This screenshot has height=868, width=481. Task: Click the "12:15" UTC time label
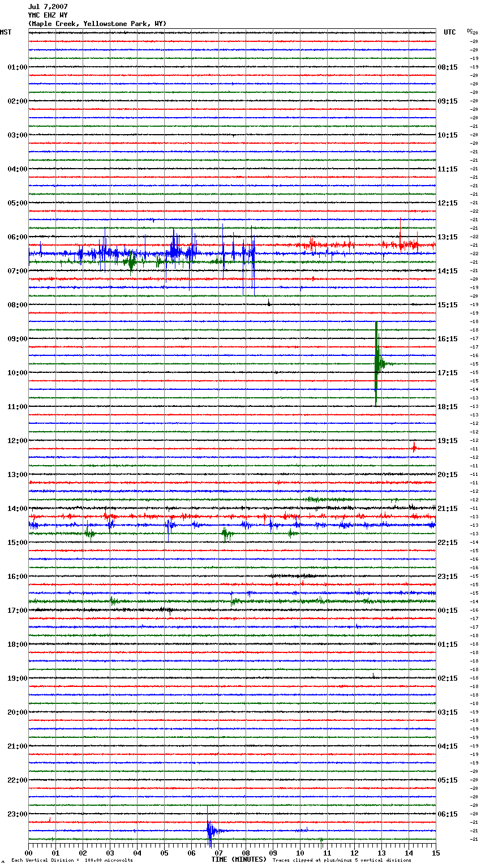(x=448, y=203)
